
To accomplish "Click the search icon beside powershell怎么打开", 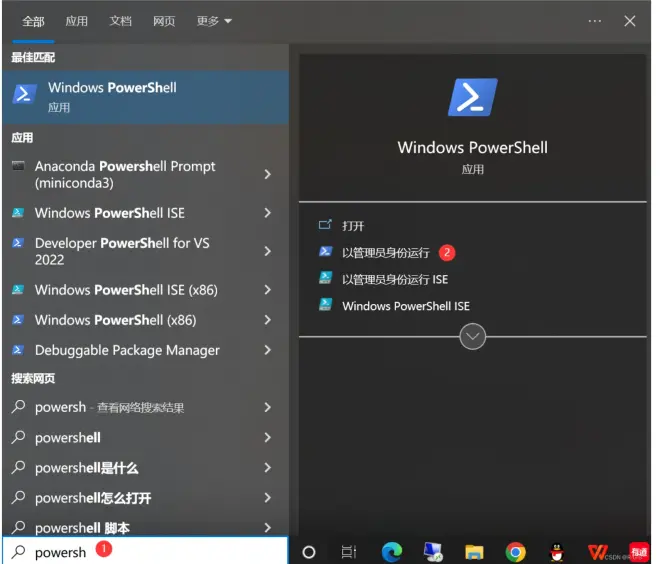I will [19, 497].
